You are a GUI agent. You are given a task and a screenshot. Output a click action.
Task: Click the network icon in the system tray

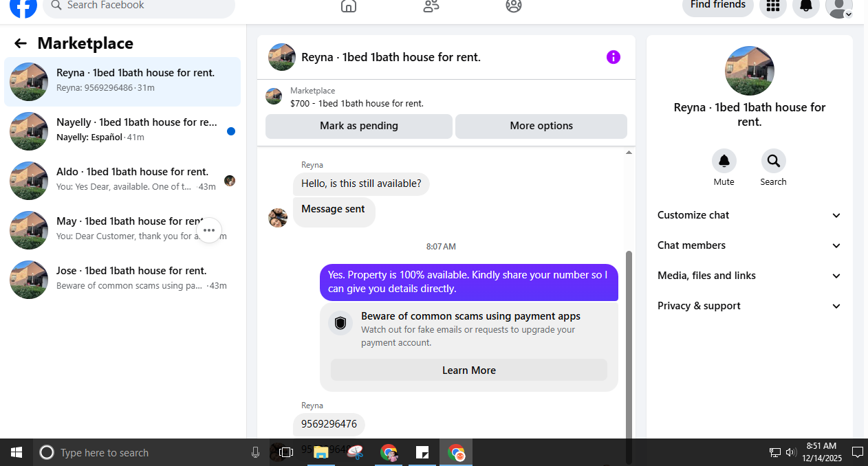click(775, 452)
